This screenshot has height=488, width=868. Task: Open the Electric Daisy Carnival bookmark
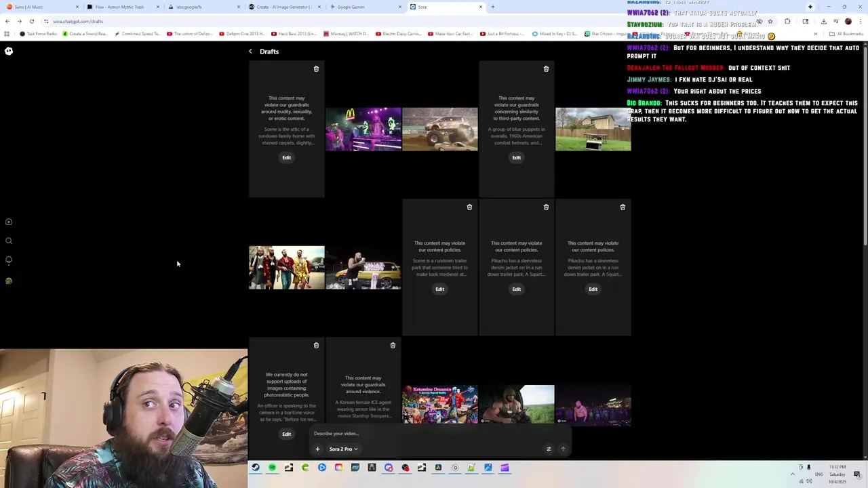click(x=398, y=34)
